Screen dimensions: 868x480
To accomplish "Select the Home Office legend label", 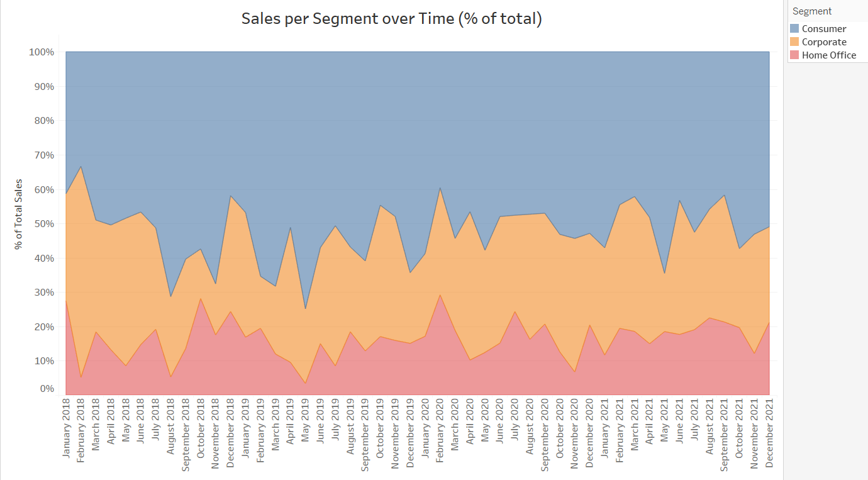I will 829,55.
